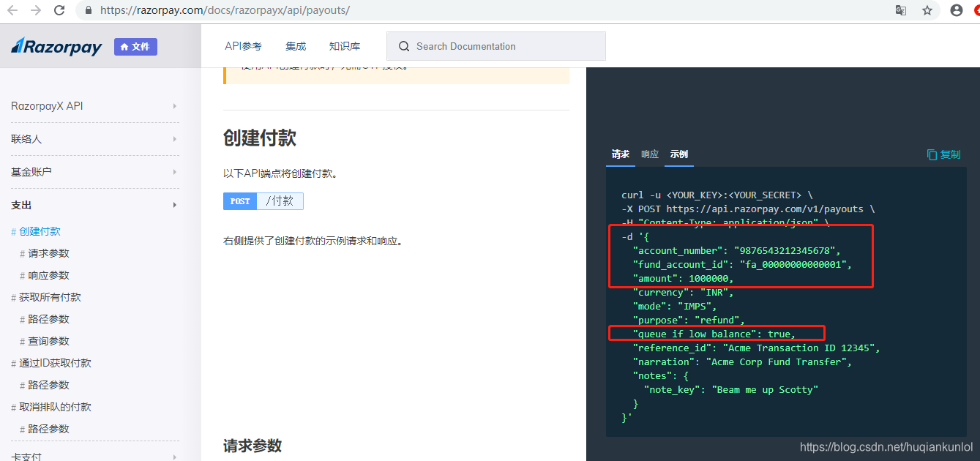Image resolution: width=980 pixels, height=461 pixels.
Task: Copy code with the 复制 button
Action: (943, 154)
